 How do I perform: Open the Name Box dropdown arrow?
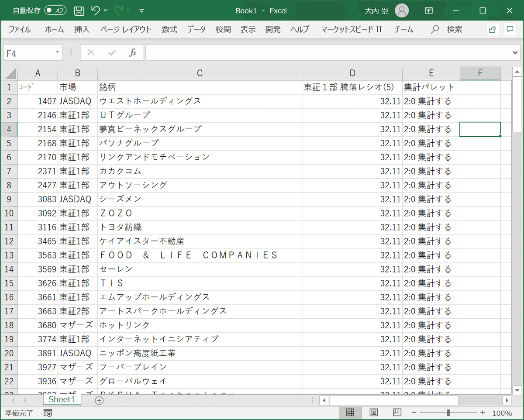click(x=58, y=53)
